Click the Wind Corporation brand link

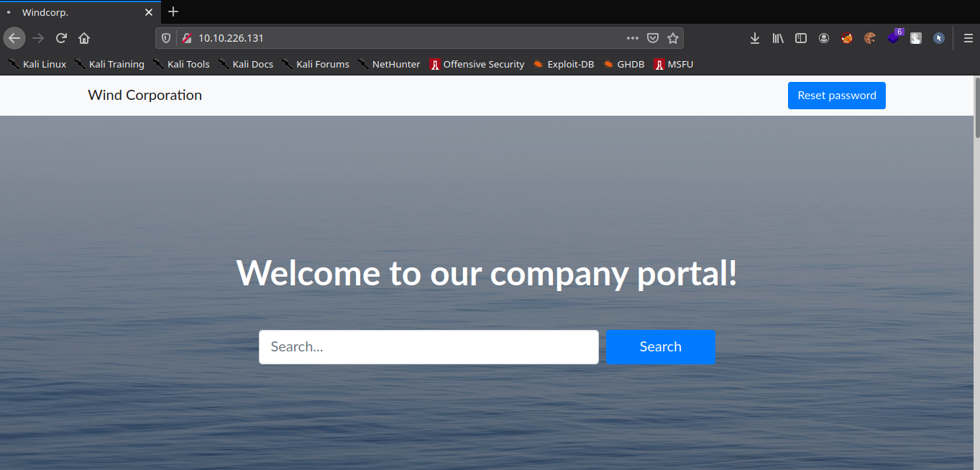tap(145, 96)
